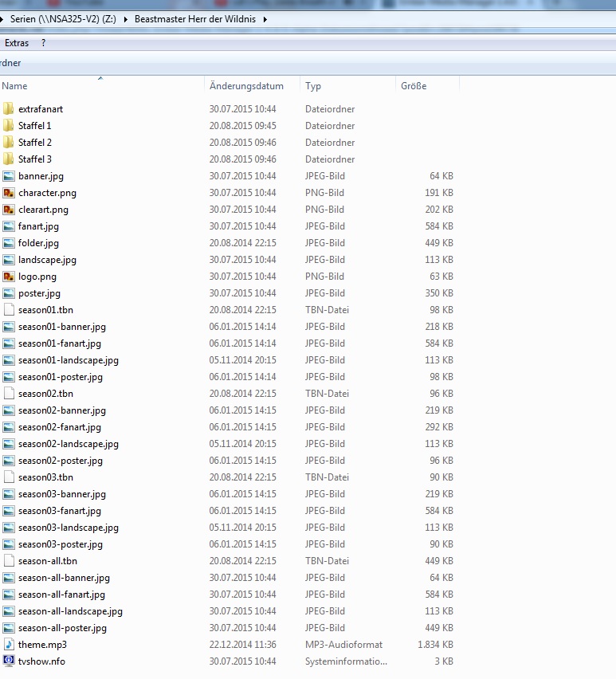Select the season03-banner.jpg file name

(62, 494)
